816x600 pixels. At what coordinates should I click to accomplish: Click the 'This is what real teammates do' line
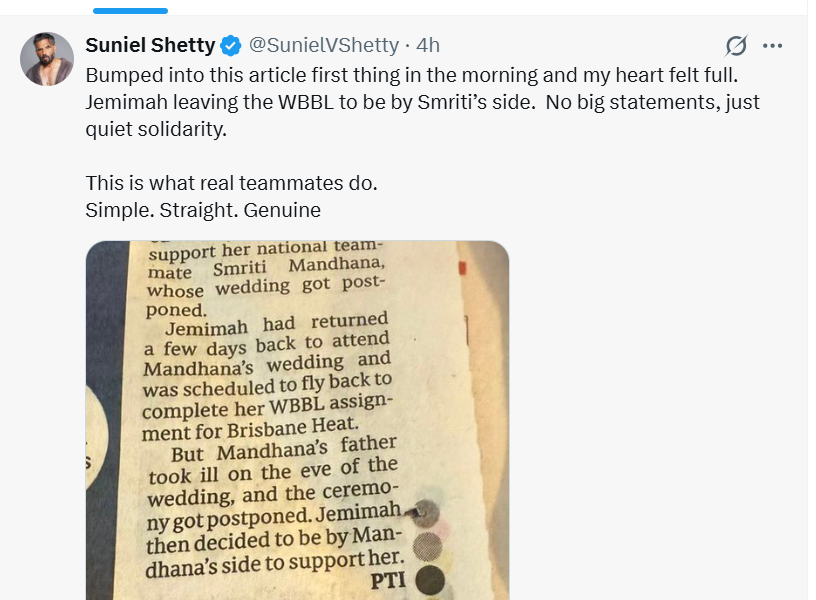pos(231,184)
